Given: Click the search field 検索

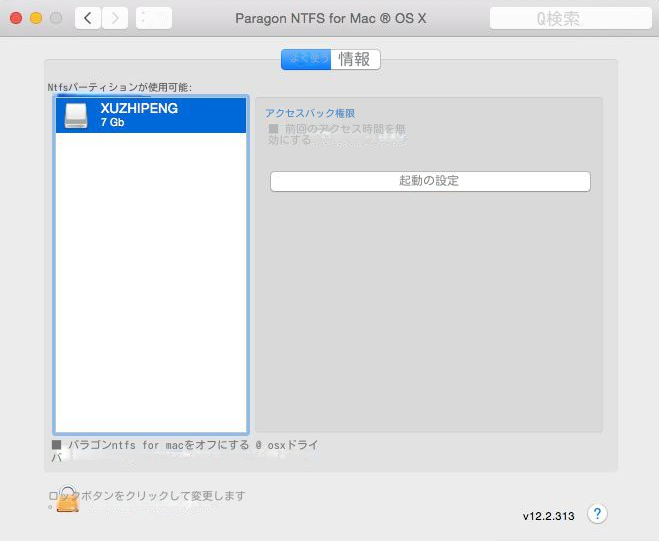Looking at the screenshot, I should [570, 18].
